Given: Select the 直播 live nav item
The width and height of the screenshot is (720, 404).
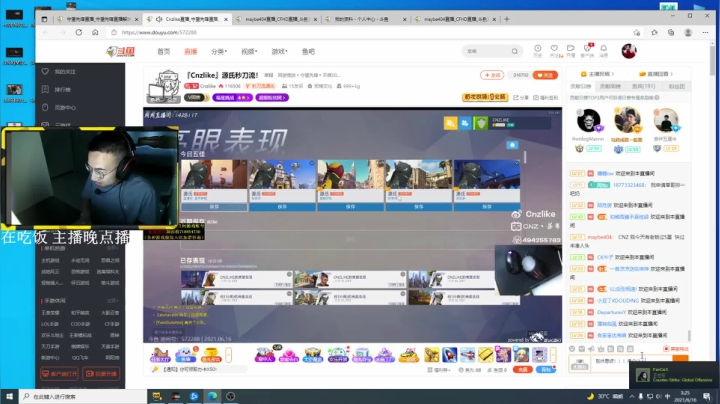Looking at the screenshot, I should (190, 51).
